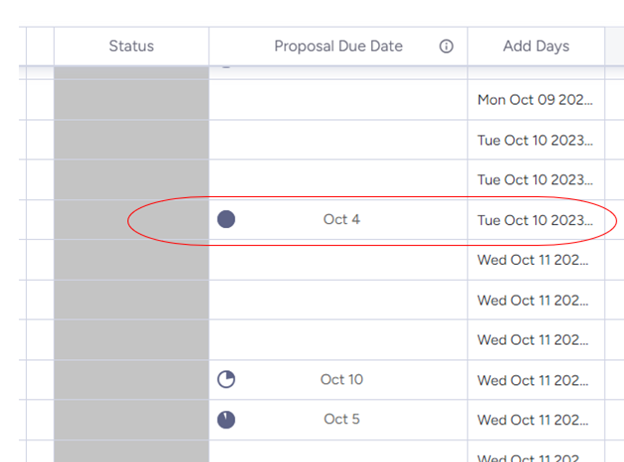
Task: Select Wed Oct 11 cell in the Oct 10 row
Action: point(535,380)
